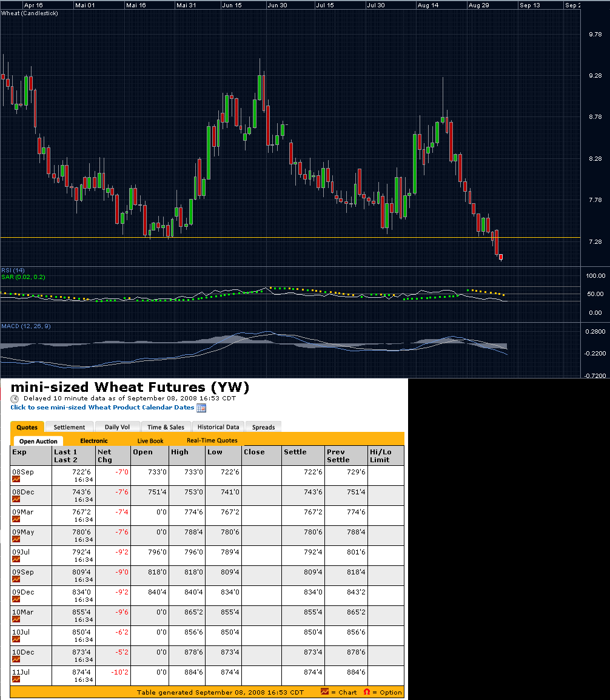
Task: Switch to the Historical Data tab
Action: tap(218, 427)
